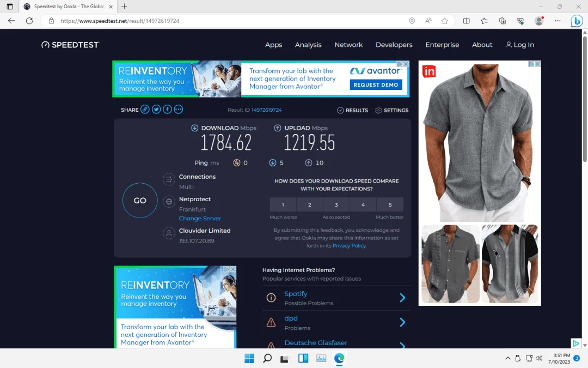Open the Enterprise menu
588x368 pixels.
point(442,45)
